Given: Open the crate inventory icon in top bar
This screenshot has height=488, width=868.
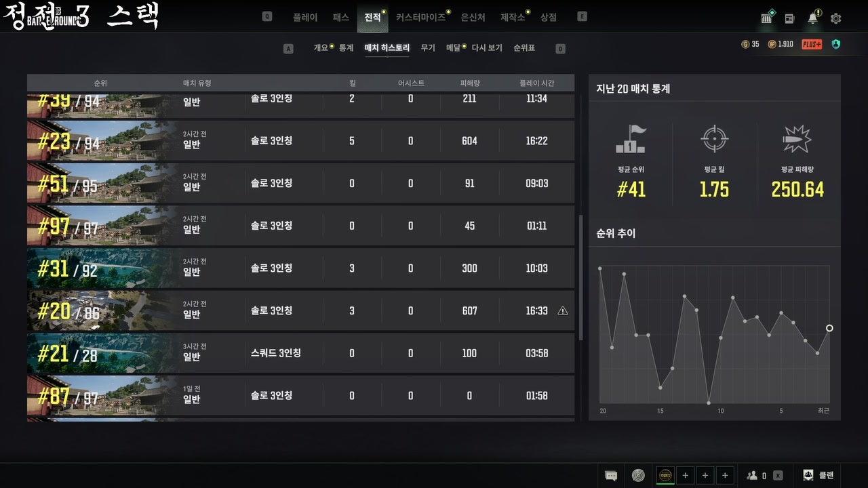Looking at the screenshot, I should point(767,18).
